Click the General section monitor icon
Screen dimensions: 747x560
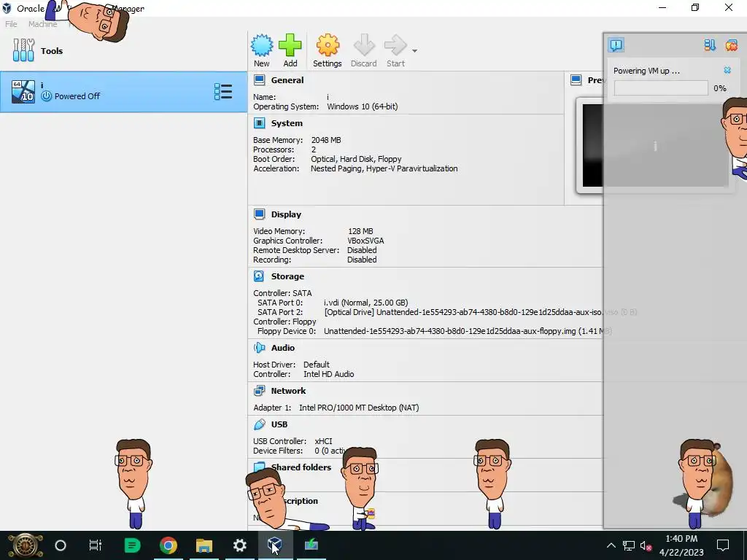tap(259, 80)
